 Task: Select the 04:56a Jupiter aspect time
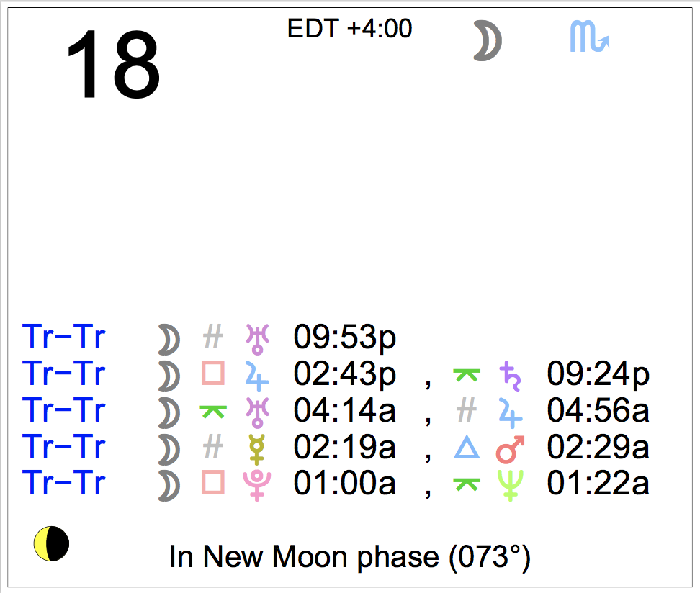pyautogui.click(x=598, y=410)
